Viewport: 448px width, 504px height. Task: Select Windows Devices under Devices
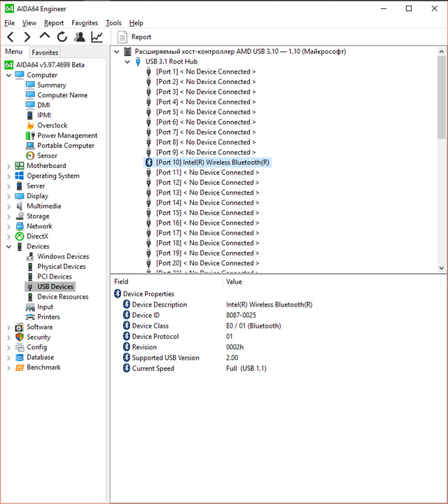[63, 256]
